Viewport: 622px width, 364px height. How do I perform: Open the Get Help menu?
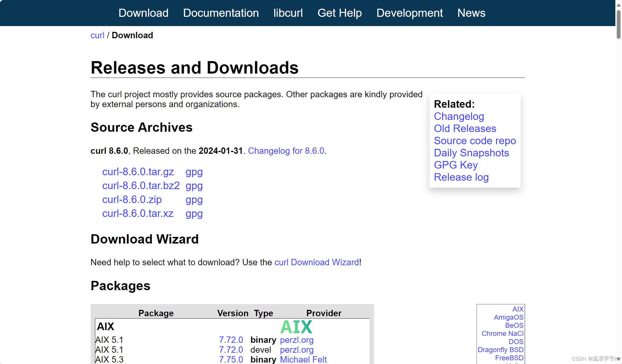pyautogui.click(x=339, y=13)
